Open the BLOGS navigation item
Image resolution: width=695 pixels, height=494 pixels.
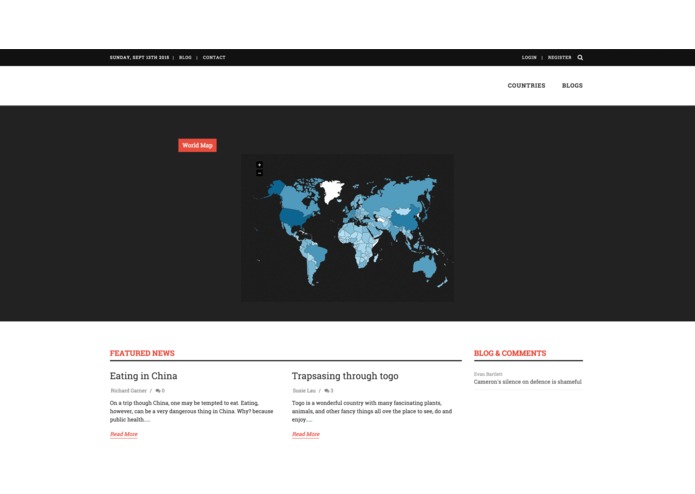click(572, 86)
